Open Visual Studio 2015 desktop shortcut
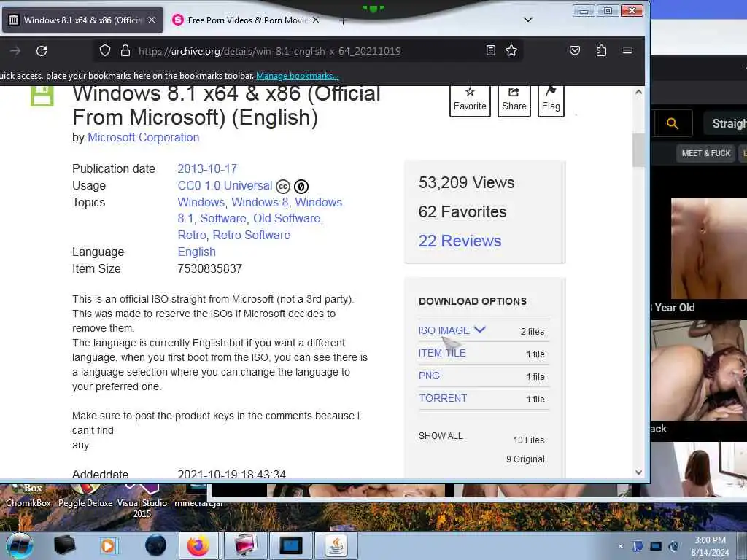The width and height of the screenshot is (747, 560). 142,502
